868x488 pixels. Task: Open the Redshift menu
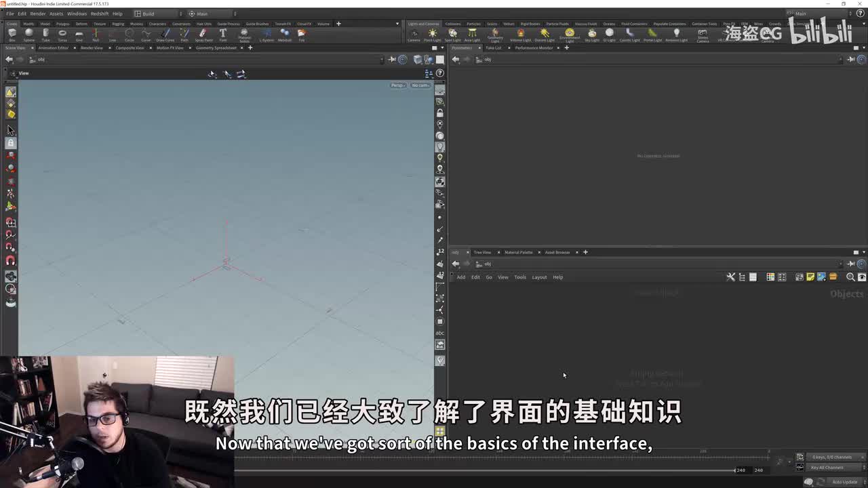[x=100, y=14]
